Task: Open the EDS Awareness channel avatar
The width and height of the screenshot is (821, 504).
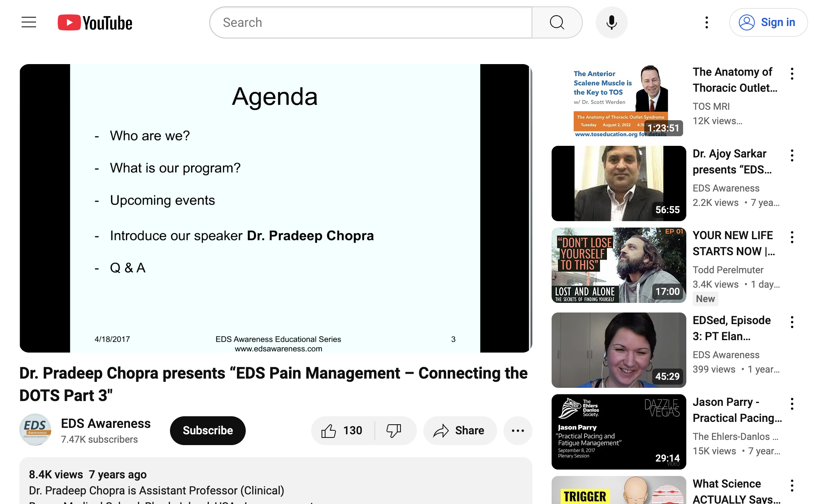Action: [x=35, y=430]
